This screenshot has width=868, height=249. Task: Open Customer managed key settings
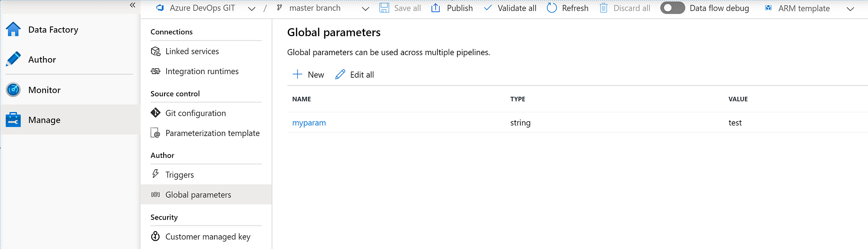[x=207, y=236]
